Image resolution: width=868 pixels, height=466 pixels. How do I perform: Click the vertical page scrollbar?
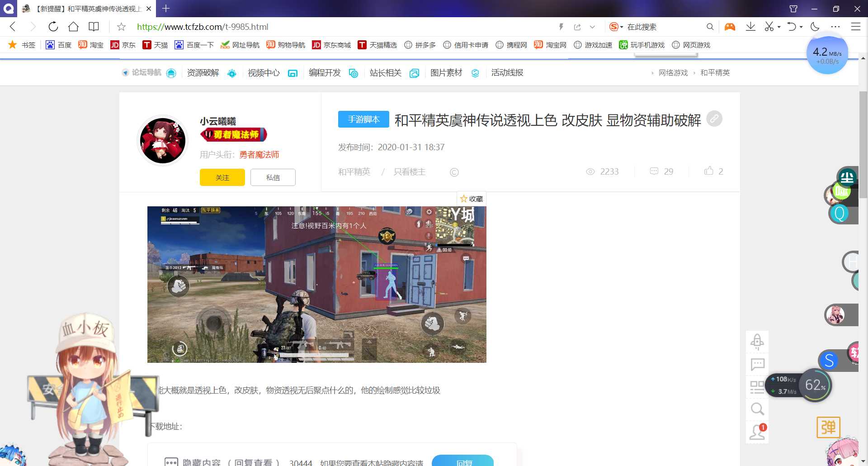[863, 145]
